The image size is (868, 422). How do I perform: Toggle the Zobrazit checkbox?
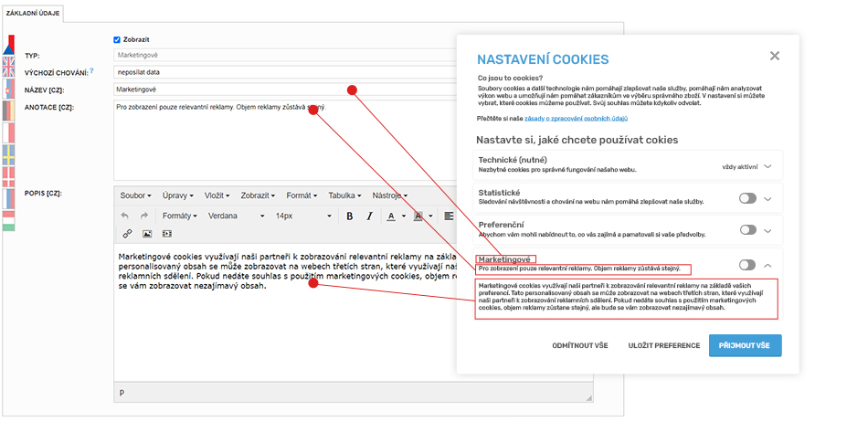[117, 40]
